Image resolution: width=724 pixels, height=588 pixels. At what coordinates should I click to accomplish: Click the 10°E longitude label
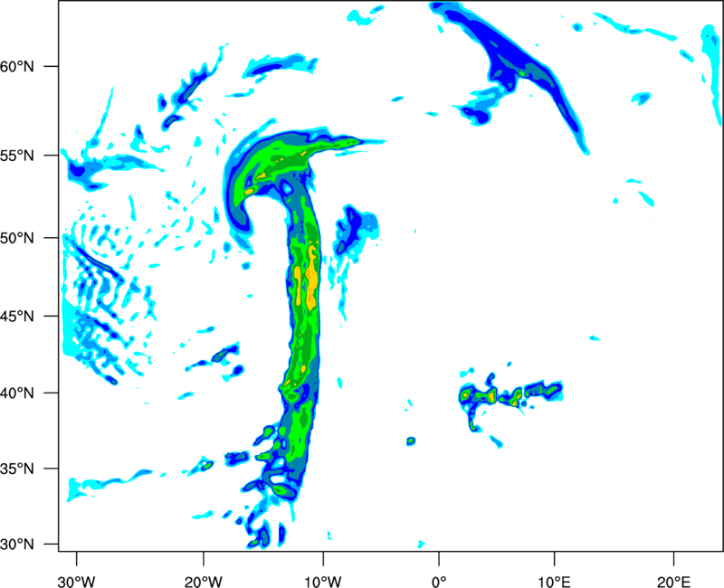coord(554,582)
